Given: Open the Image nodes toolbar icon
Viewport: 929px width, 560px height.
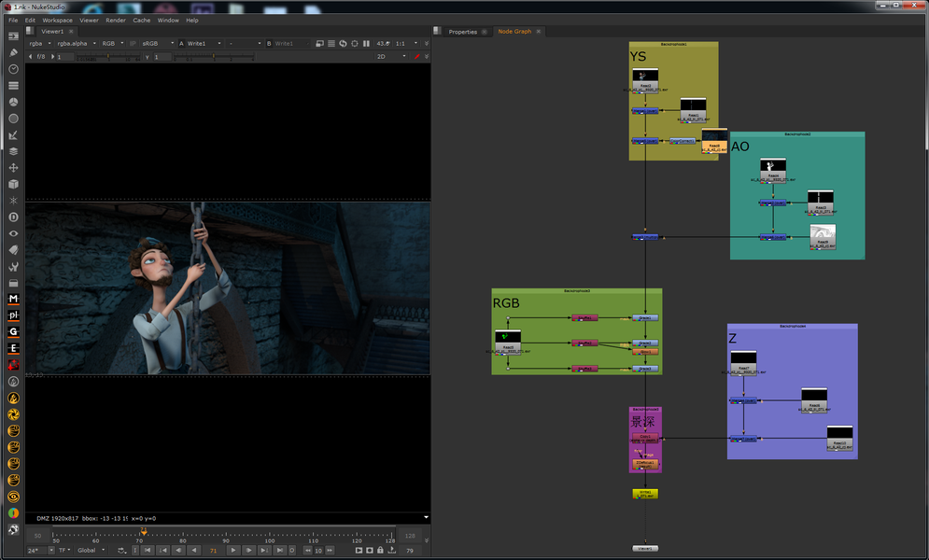Looking at the screenshot, I should [13, 36].
